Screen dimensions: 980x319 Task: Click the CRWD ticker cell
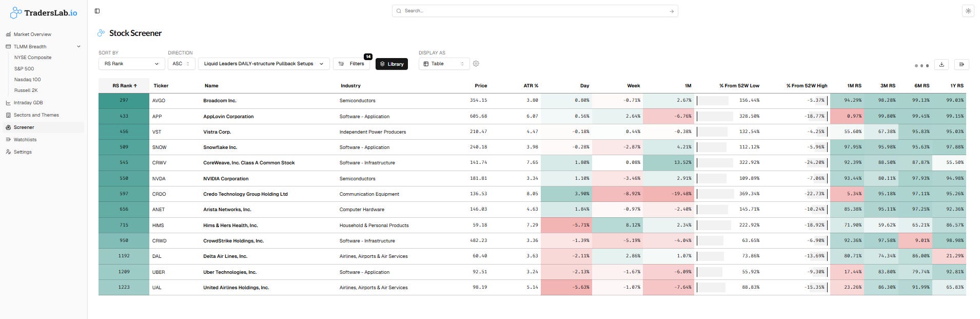pos(159,241)
